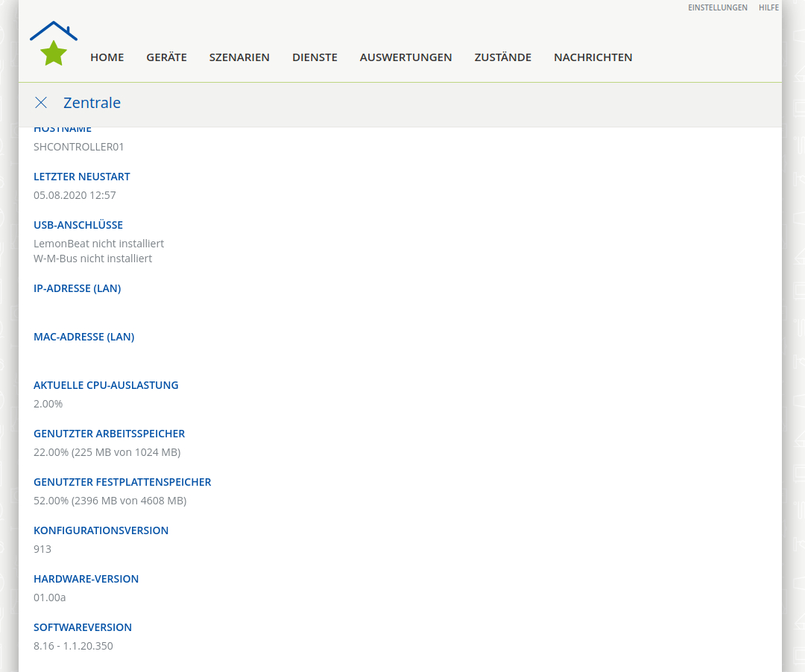
Task: Open the SZENARIEN menu
Action: click(x=239, y=57)
